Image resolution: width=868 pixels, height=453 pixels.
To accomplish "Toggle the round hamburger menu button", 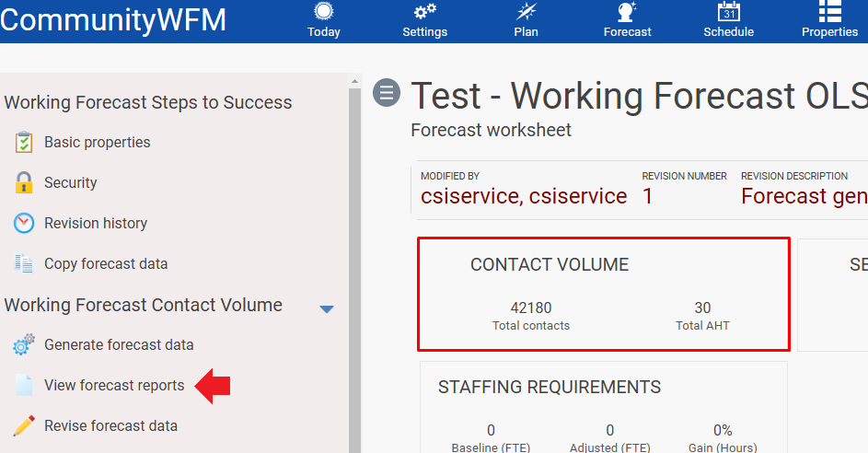I will pos(387,92).
